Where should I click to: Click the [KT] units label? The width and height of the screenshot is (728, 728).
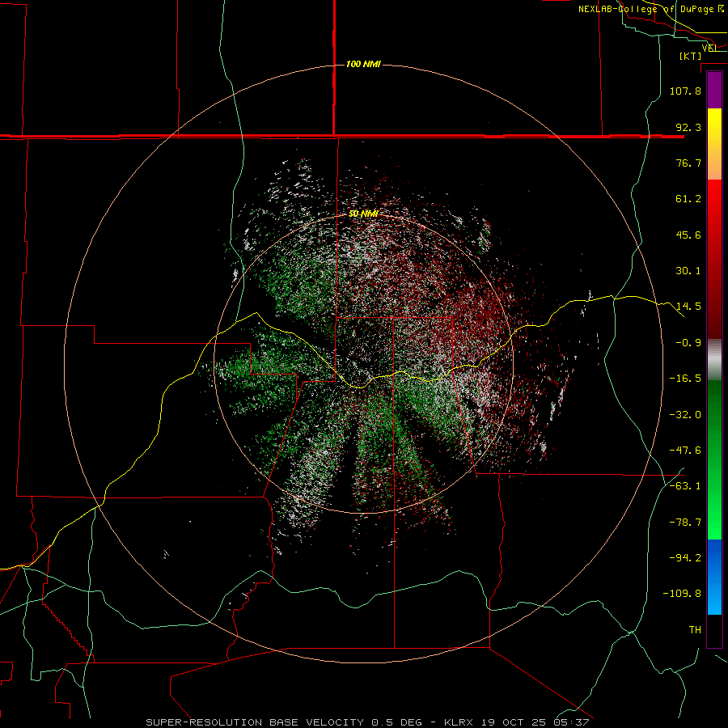click(x=691, y=56)
